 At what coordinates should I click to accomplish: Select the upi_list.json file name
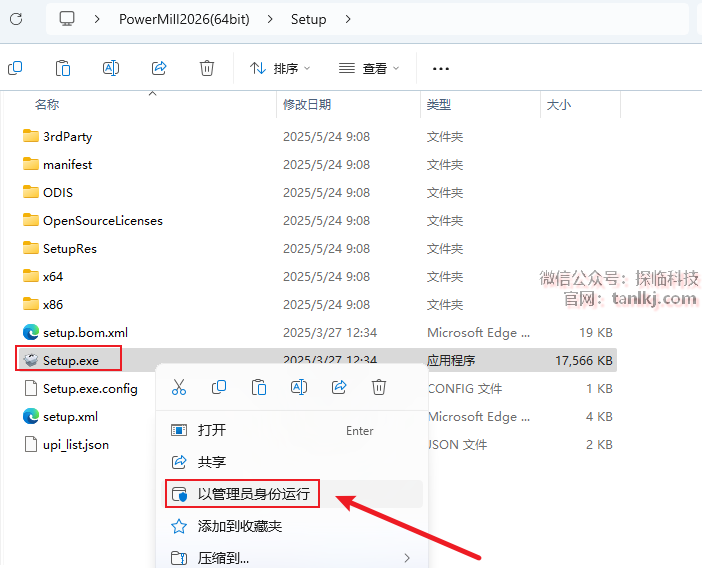click(x=76, y=445)
